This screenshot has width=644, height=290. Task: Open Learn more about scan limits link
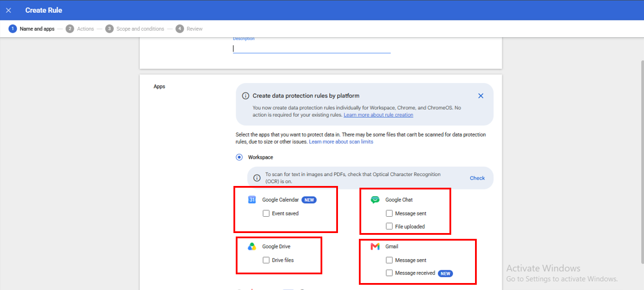click(x=341, y=142)
